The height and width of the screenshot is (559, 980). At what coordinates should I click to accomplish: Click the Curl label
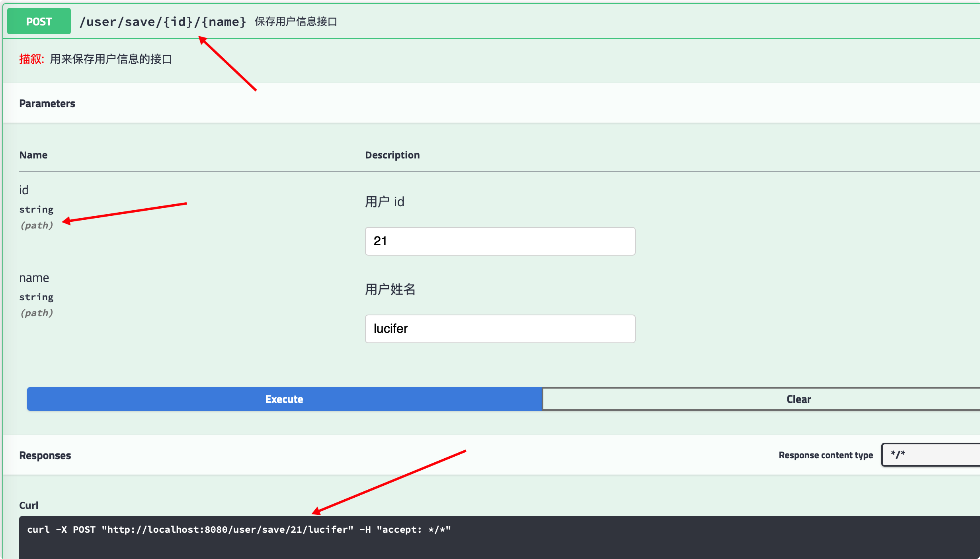(29, 505)
